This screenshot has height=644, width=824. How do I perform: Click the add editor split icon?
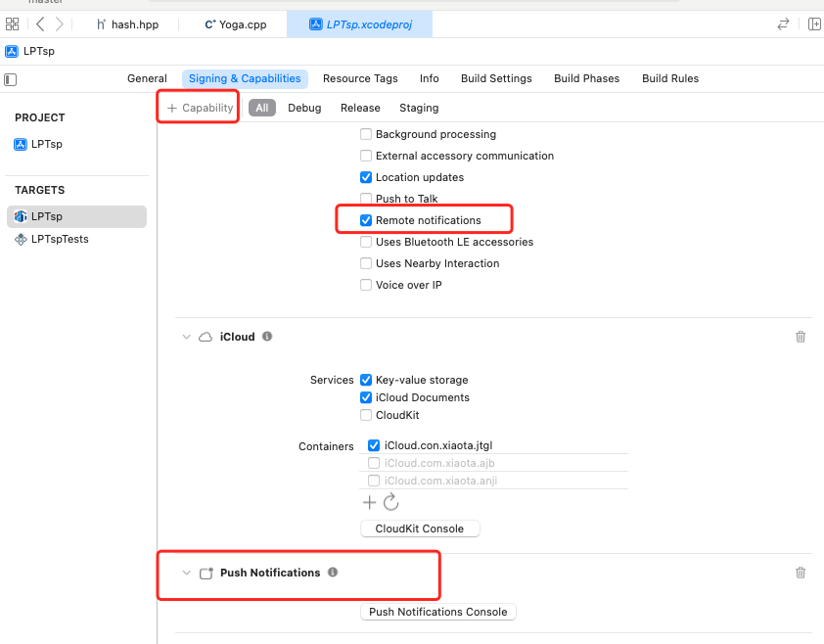814,24
